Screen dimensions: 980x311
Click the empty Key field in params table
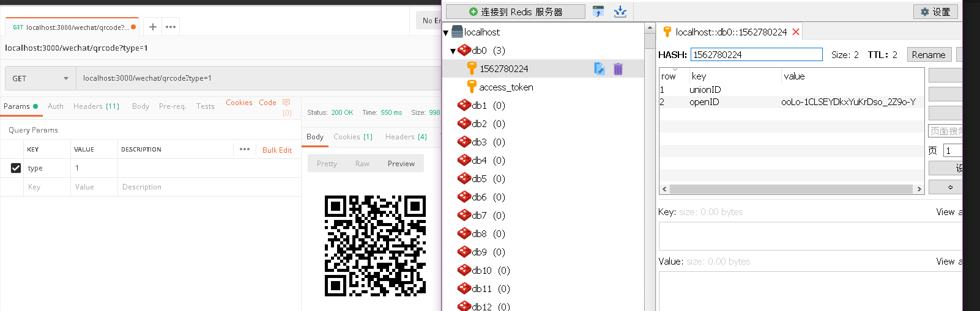click(47, 187)
